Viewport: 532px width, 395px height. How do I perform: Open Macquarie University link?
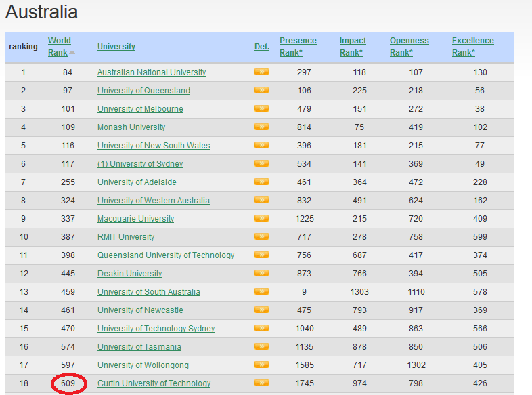pyautogui.click(x=136, y=219)
